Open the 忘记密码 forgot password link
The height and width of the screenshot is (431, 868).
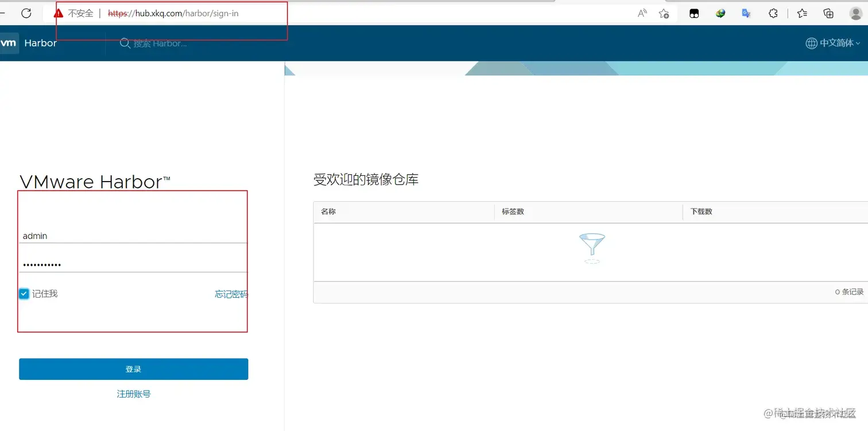pyautogui.click(x=231, y=294)
